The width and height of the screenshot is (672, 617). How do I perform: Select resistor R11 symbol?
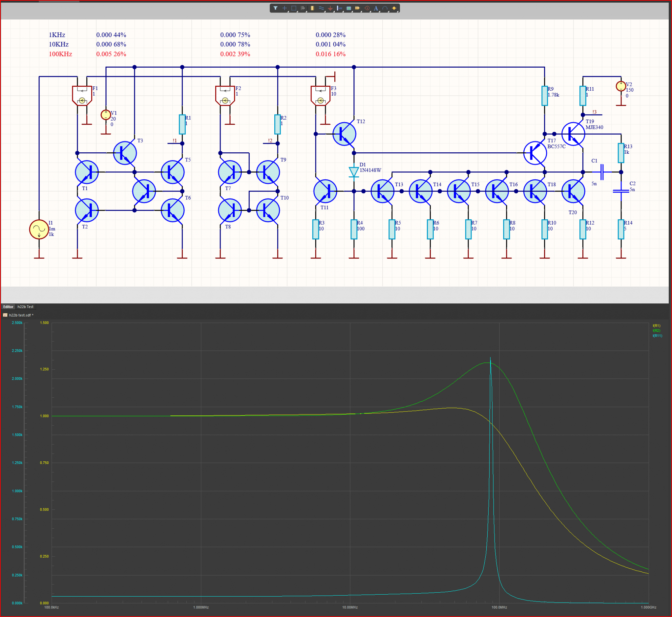click(x=582, y=96)
